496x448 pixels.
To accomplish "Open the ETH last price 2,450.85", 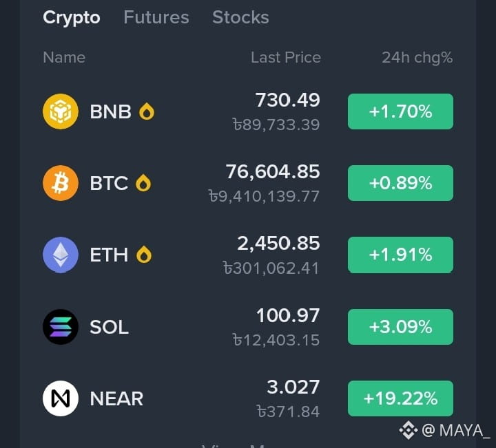I will coord(279,244).
